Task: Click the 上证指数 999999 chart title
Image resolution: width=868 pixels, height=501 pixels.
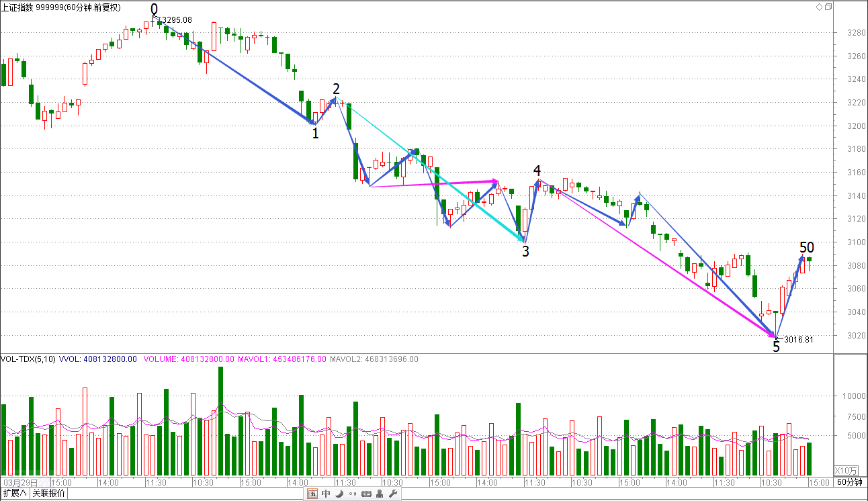Action: [x=61, y=7]
